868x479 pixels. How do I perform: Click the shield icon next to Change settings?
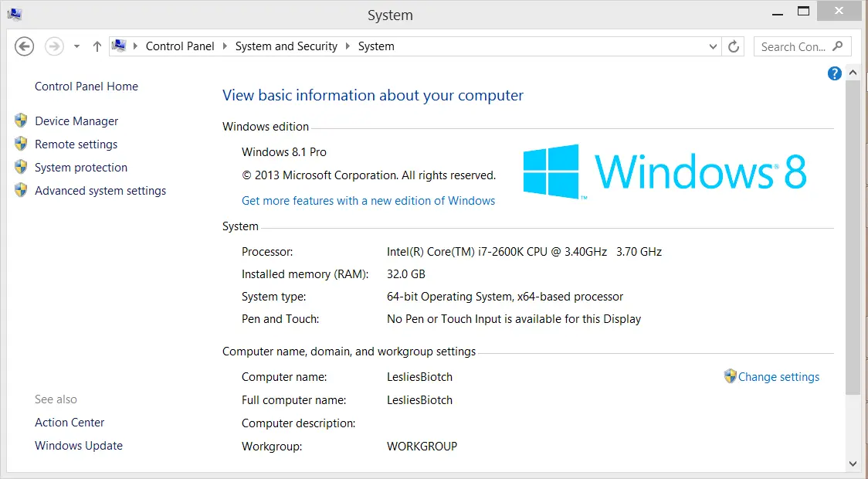[731, 376]
